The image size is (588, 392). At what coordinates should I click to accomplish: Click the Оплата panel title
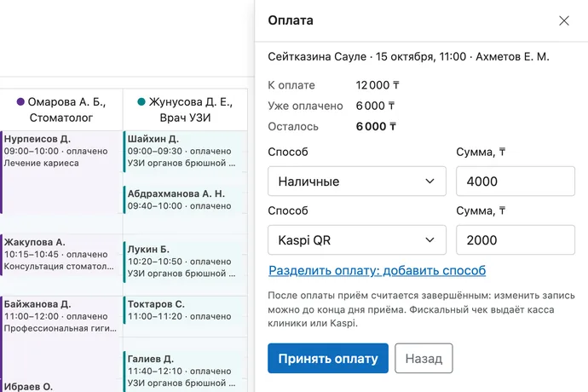(x=291, y=20)
